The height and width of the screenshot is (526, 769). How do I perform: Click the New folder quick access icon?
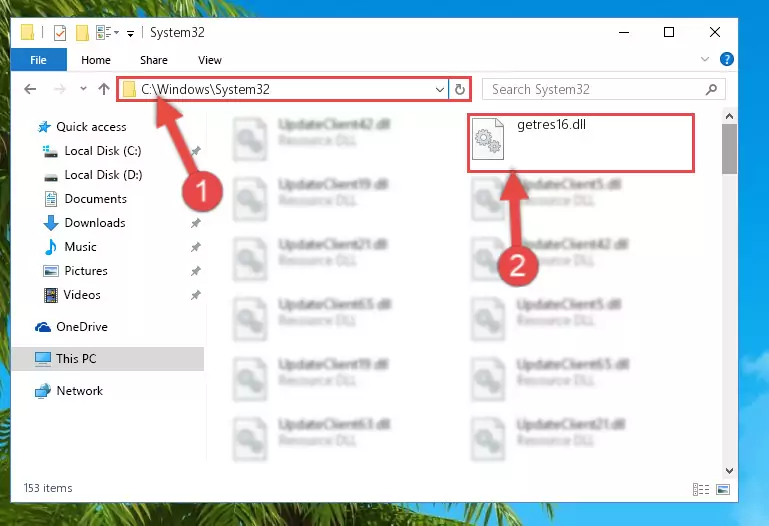82,33
